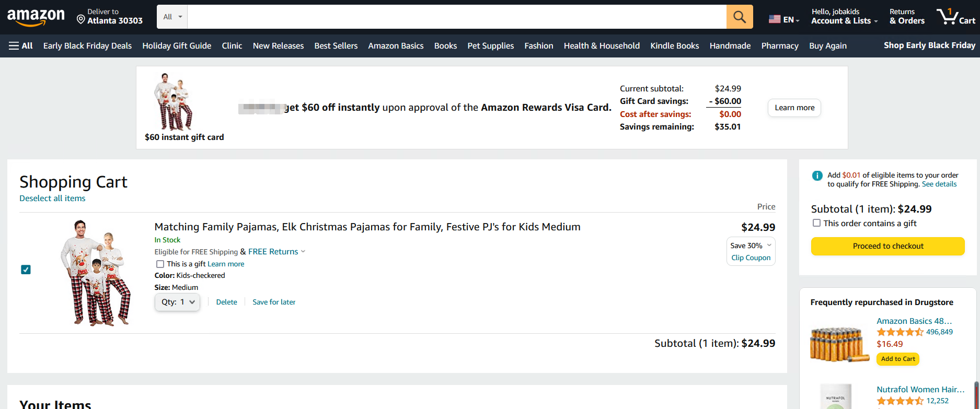
Task: Open Early Black Friday Deals nav item
Action: tap(87, 46)
